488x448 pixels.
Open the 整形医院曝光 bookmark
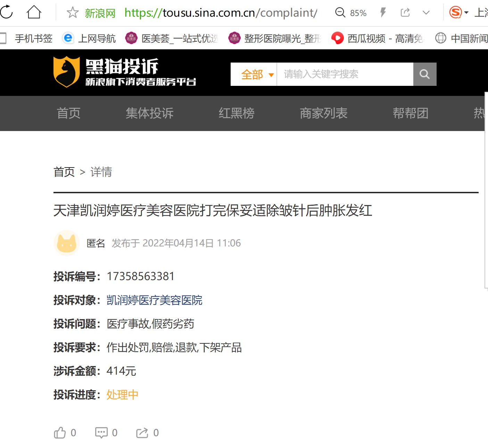pyautogui.click(x=275, y=38)
